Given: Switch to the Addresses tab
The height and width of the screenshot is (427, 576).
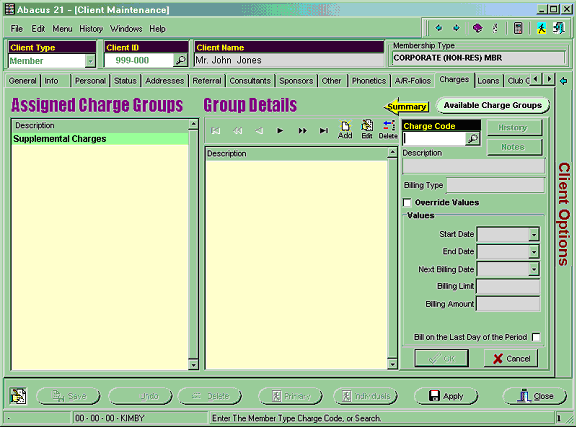Looking at the screenshot, I should pyautogui.click(x=164, y=81).
